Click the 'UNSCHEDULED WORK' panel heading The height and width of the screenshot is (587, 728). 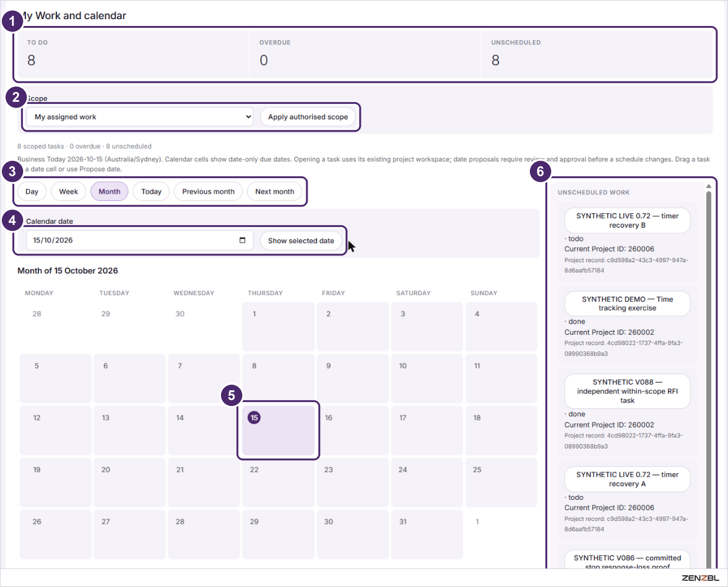click(594, 192)
